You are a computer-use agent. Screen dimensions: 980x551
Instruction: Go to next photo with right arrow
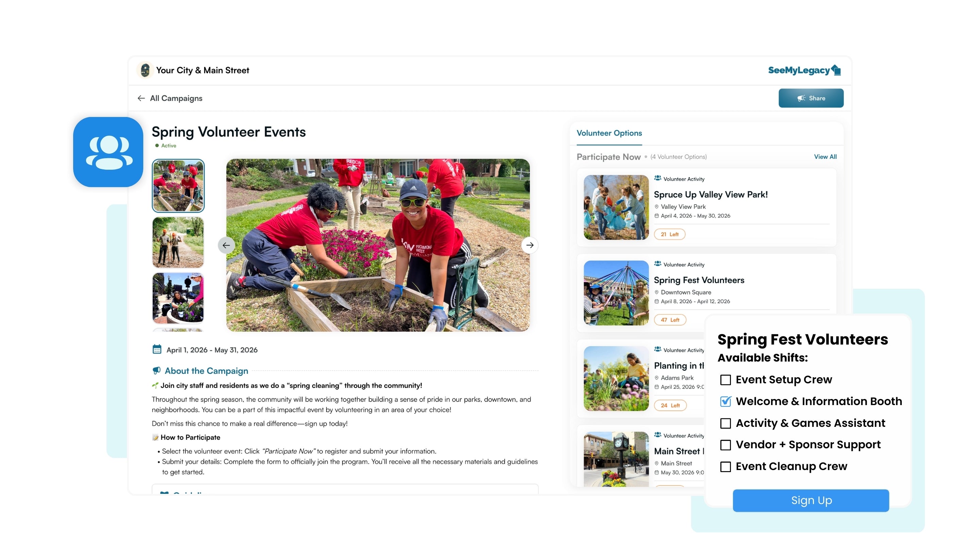coord(529,245)
